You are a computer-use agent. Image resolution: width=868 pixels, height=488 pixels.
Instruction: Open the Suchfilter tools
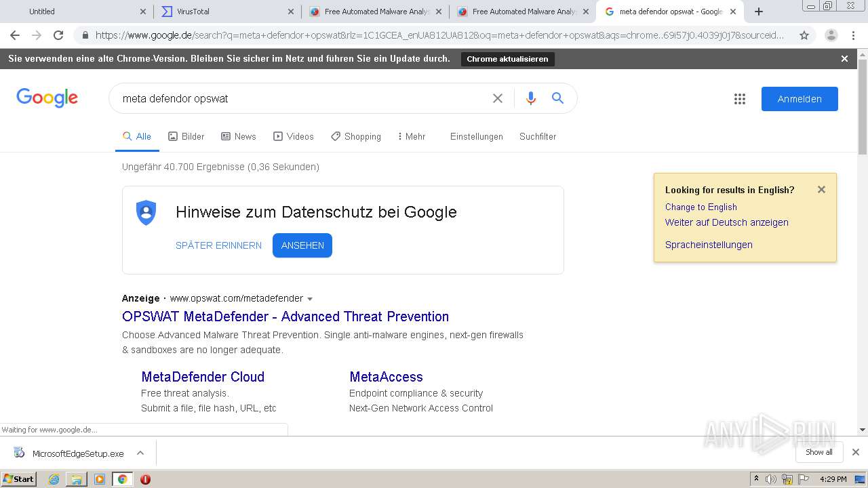tap(538, 136)
